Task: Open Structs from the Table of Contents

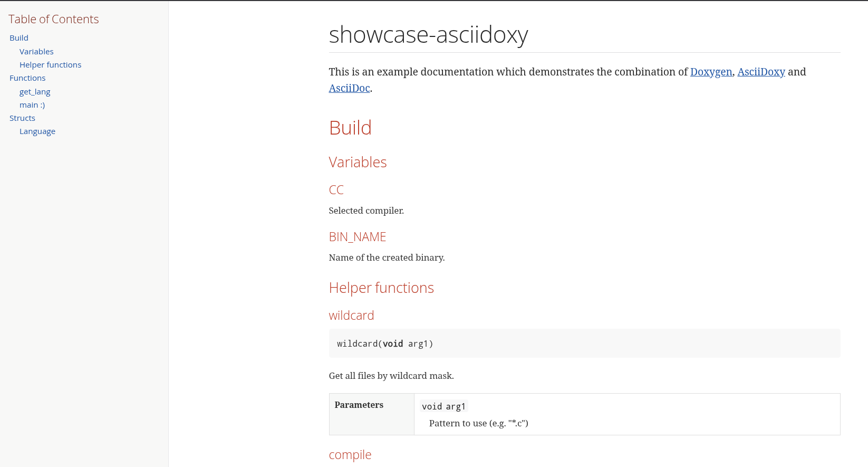Action: pyautogui.click(x=22, y=118)
